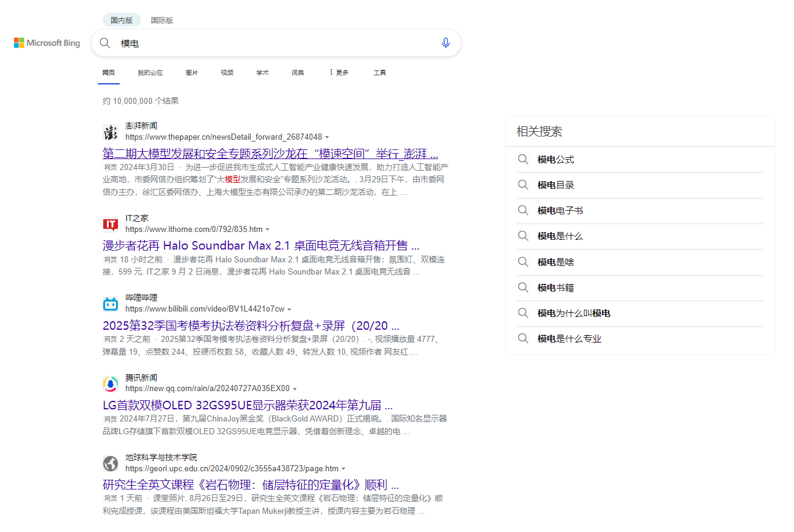Click the Microsoft Bing logo

[46, 43]
